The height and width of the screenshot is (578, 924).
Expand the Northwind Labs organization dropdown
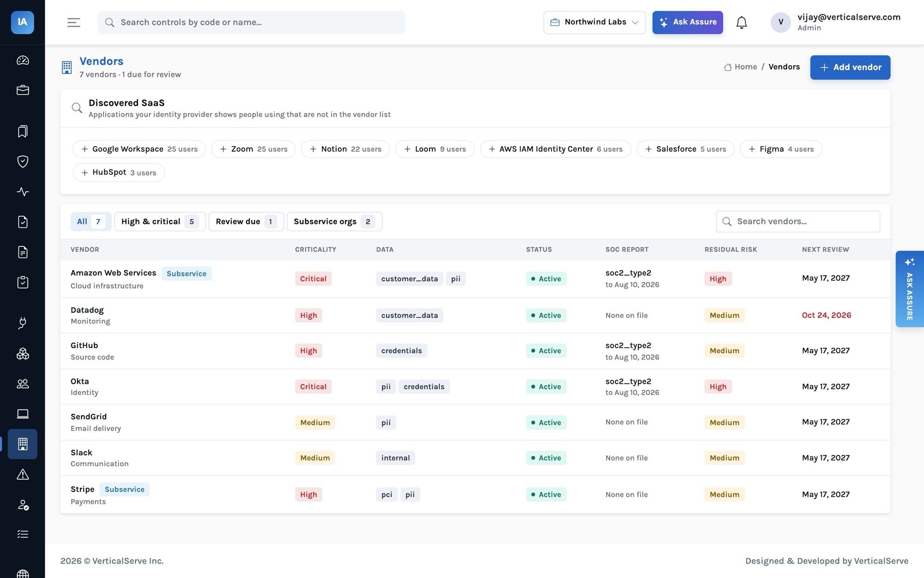click(x=595, y=22)
